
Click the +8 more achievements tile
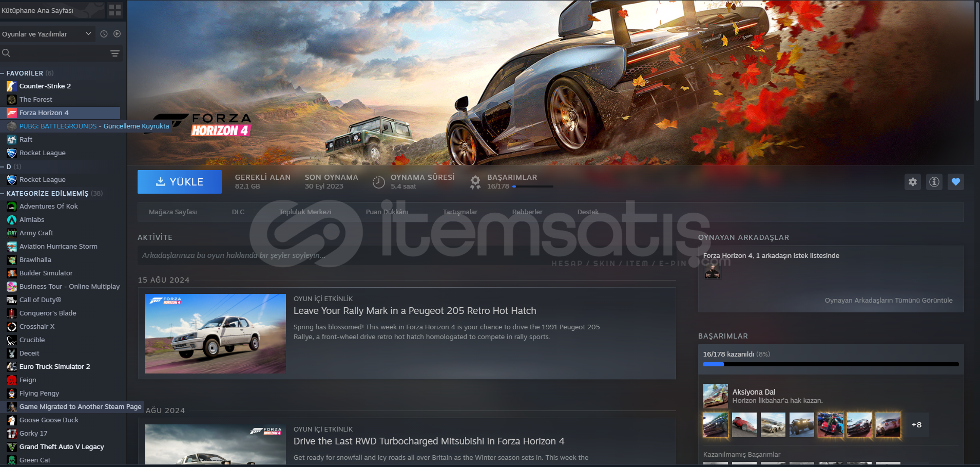pos(916,425)
